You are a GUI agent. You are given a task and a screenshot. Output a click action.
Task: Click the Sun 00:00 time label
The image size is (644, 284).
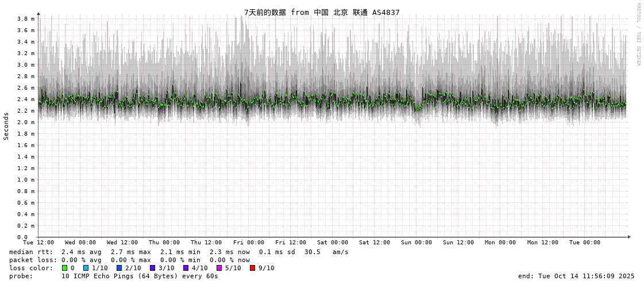pyautogui.click(x=417, y=243)
